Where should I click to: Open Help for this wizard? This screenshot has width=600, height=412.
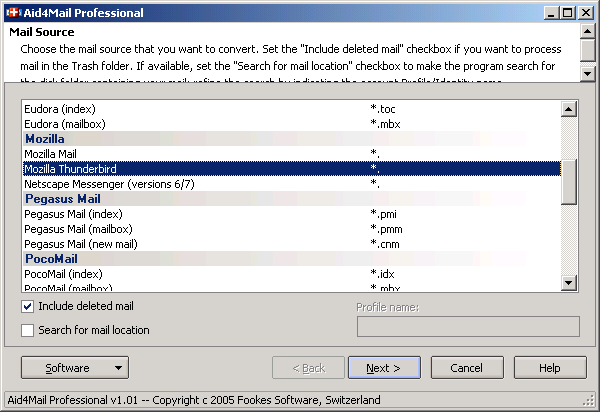pyautogui.click(x=549, y=368)
